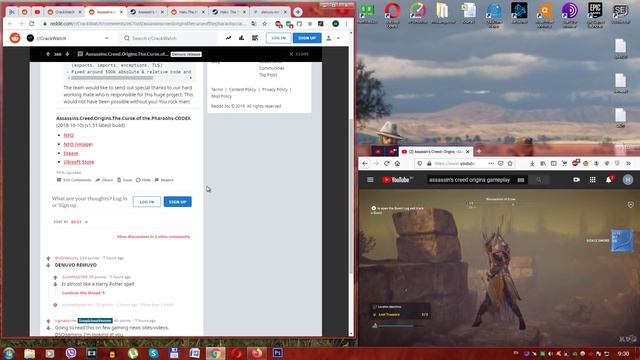Open the Reddit Original Content icon
640x360 pixels.
(255, 38)
